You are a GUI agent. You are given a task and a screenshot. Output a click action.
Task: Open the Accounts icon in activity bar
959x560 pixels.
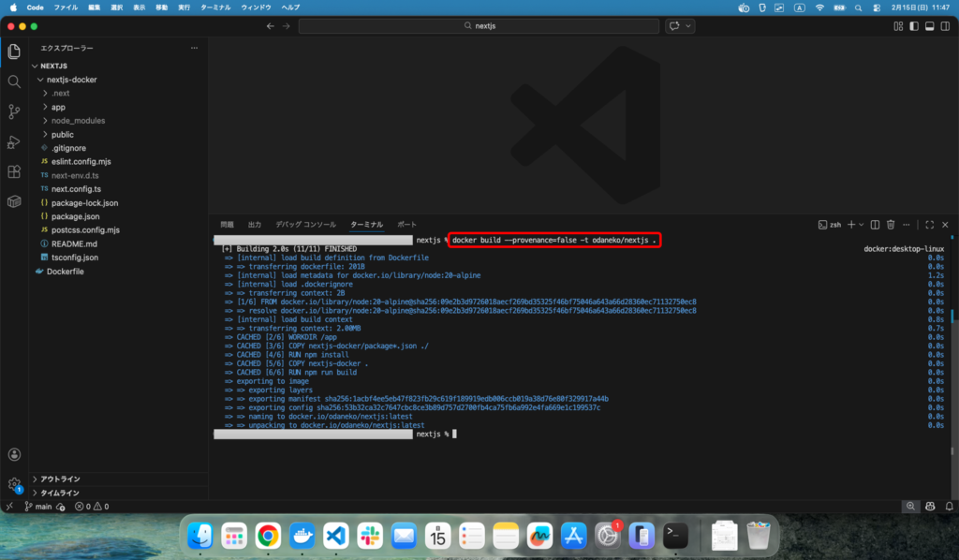pos(14,454)
